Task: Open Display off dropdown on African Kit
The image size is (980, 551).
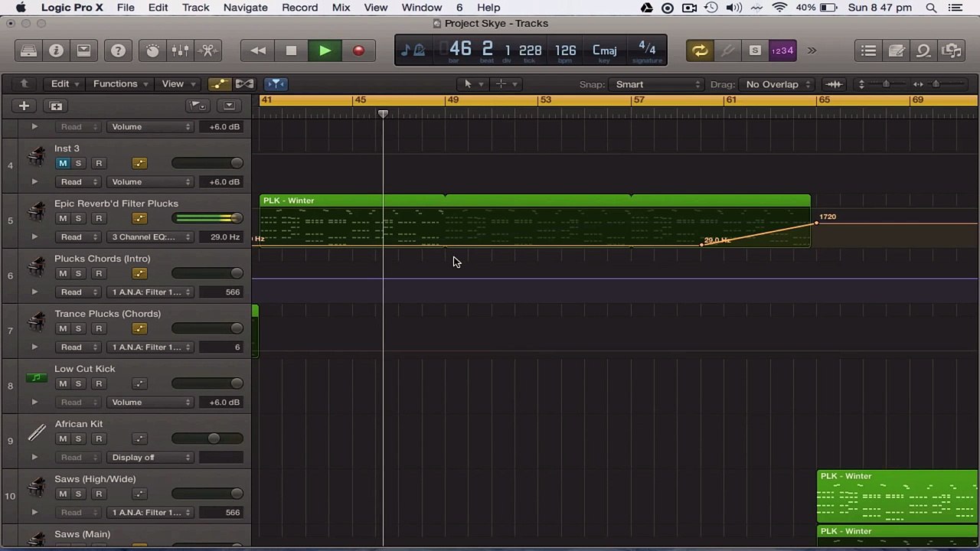Action: 150,457
